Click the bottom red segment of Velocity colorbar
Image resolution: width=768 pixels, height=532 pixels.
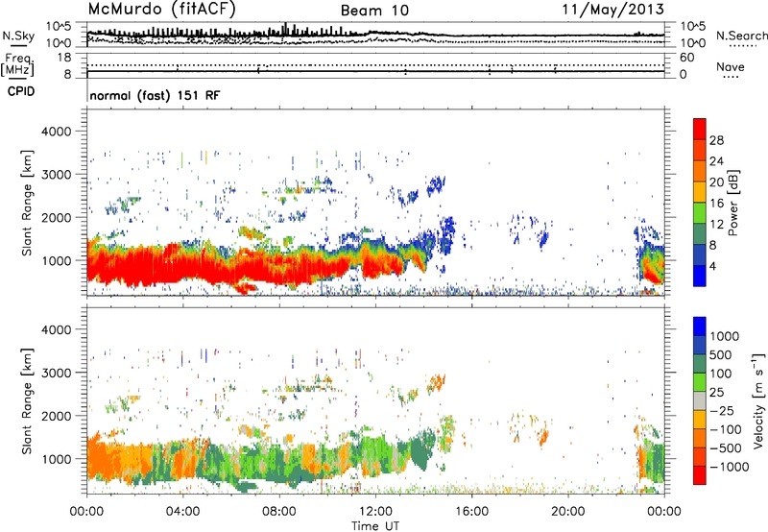700,475
